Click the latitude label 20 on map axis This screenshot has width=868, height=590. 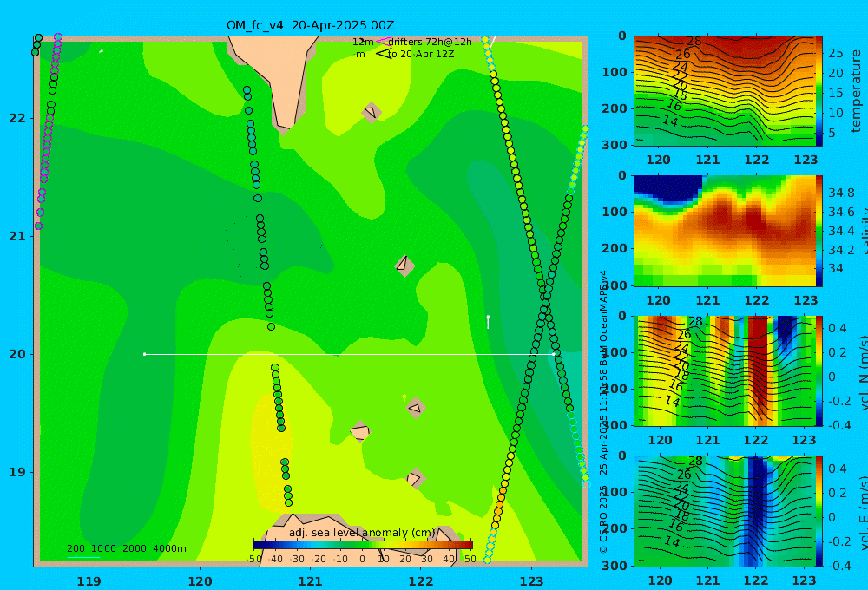17,354
